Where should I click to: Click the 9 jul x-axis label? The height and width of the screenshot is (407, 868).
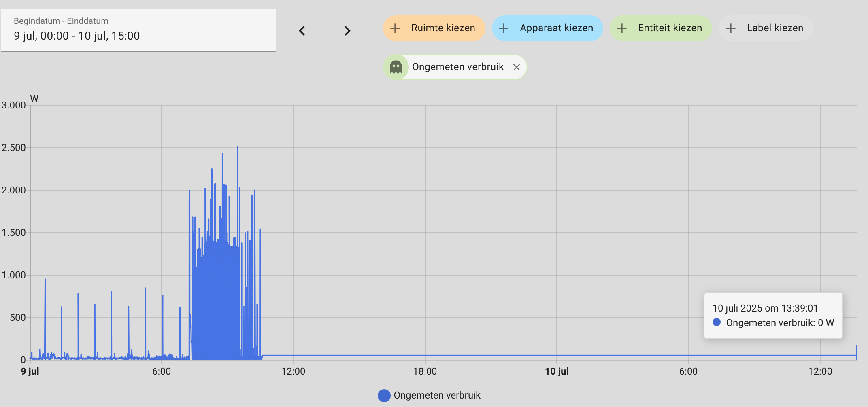[30, 371]
